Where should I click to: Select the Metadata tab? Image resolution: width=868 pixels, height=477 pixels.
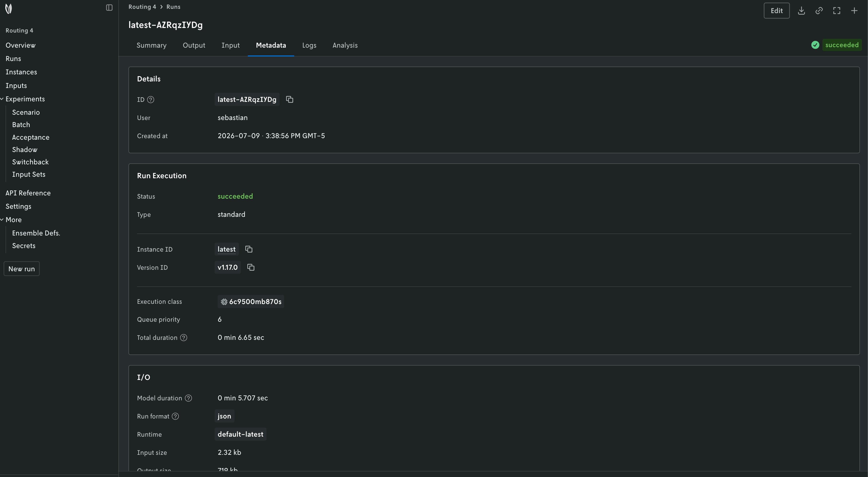point(271,45)
